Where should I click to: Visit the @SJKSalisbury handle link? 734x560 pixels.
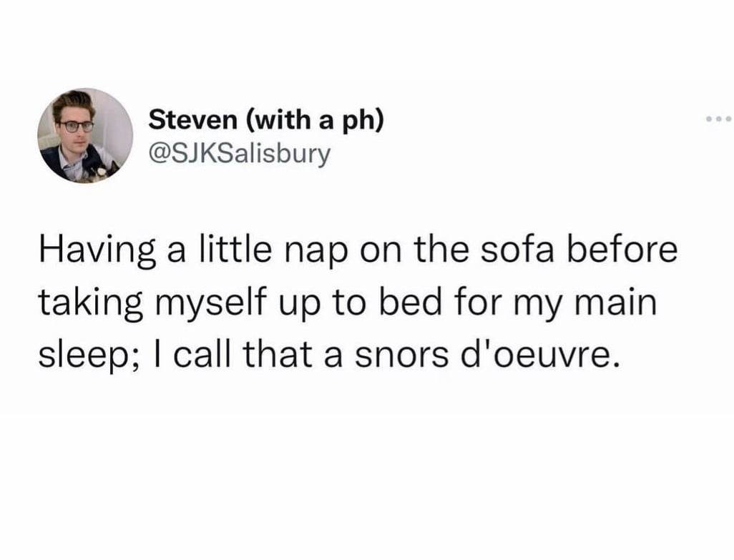coord(240,153)
